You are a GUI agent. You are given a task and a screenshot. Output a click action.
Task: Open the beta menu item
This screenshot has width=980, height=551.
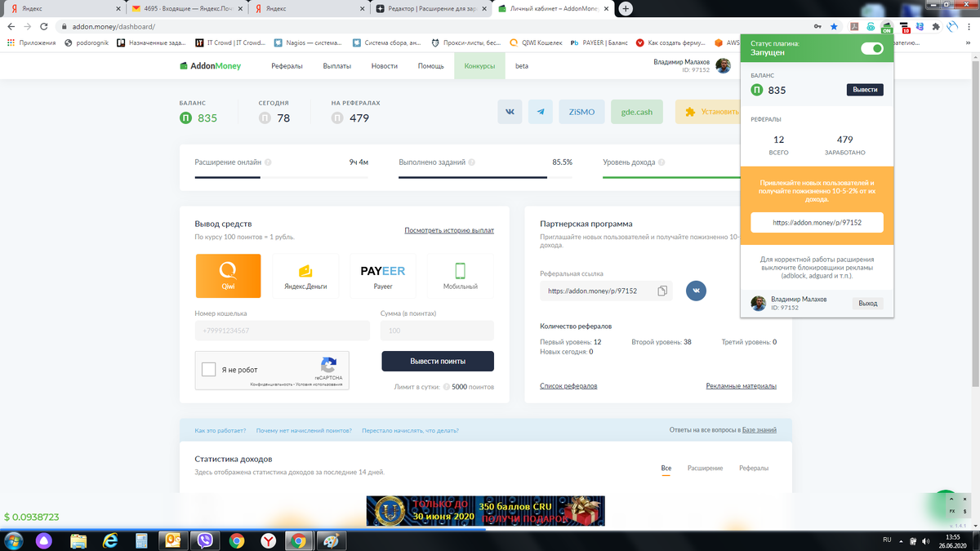[x=522, y=66]
